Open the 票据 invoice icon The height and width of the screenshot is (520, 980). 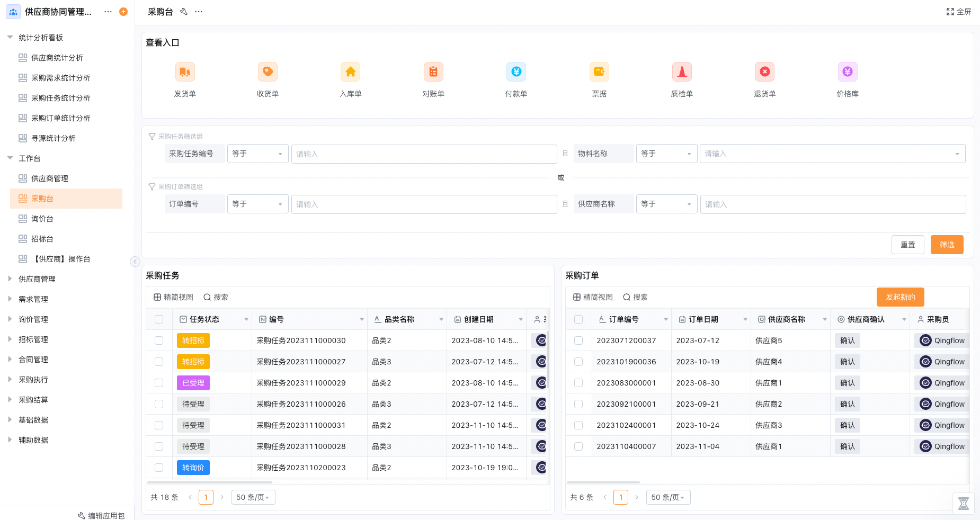tap(599, 72)
